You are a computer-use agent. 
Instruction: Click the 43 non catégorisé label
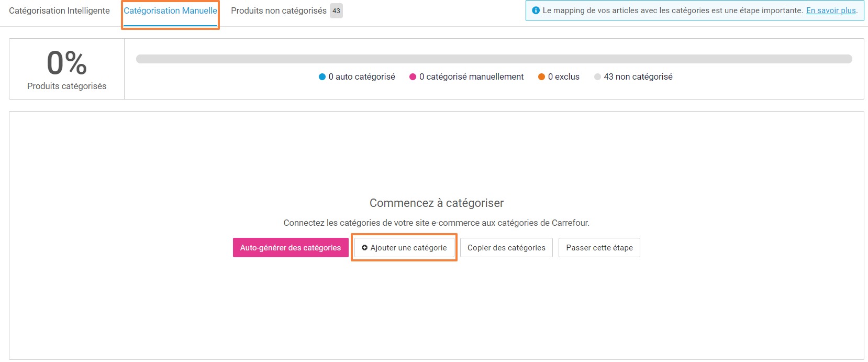click(638, 76)
